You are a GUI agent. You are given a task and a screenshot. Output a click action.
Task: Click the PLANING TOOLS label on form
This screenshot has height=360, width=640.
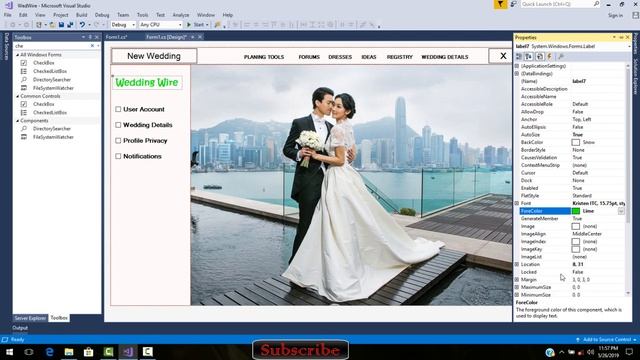(264, 57)
